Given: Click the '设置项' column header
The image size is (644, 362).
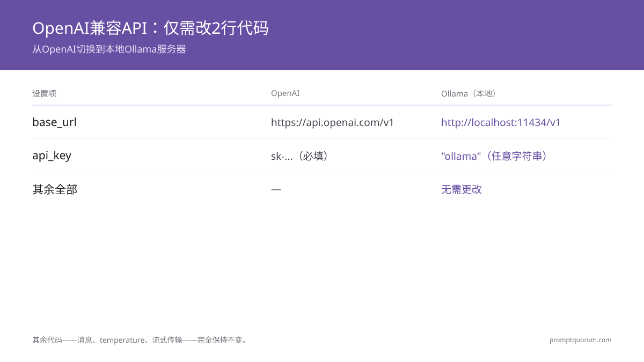Looking at the screenshot, I should click(x=44, y=93).
